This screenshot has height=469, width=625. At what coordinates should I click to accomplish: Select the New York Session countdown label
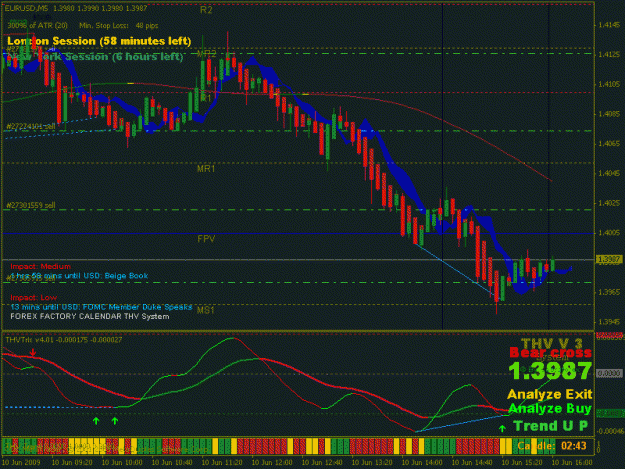(95, 57)
